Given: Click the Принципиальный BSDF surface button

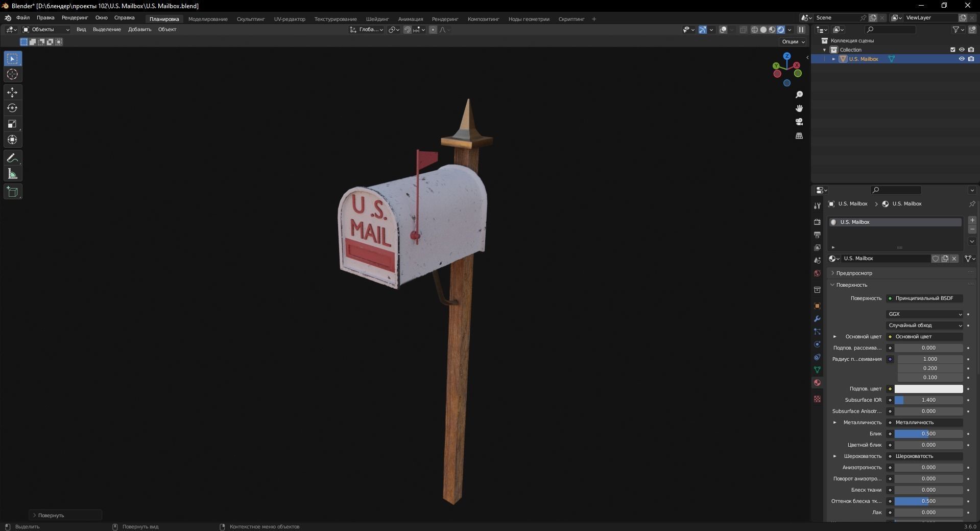Looking at the screenshot, I should pos(925,298).
